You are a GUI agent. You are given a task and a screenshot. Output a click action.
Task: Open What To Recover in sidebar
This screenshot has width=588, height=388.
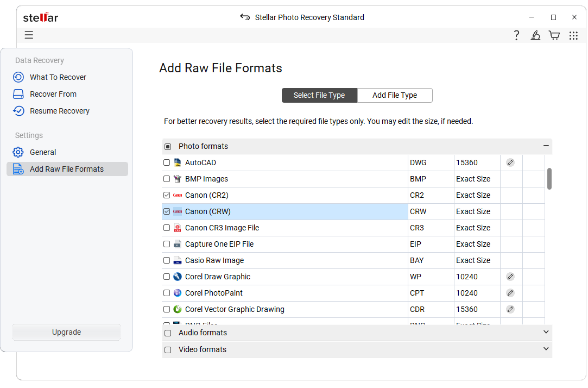point(58,77)
